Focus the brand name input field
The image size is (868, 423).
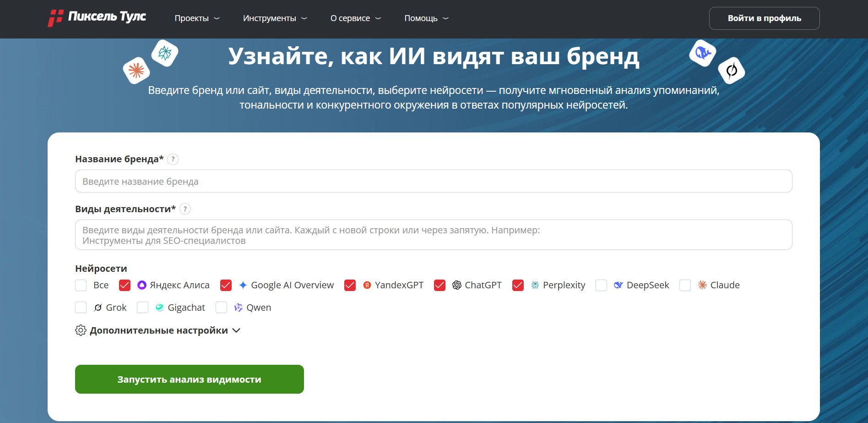(433, 181)
